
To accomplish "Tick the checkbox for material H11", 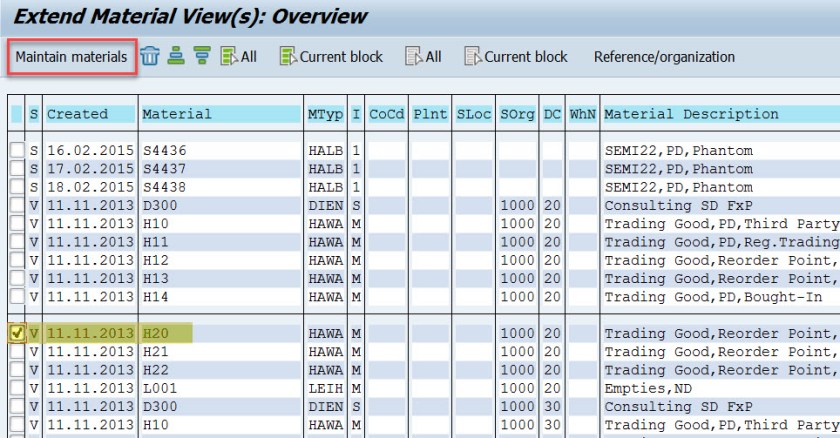I will click(x=17, y=241).
